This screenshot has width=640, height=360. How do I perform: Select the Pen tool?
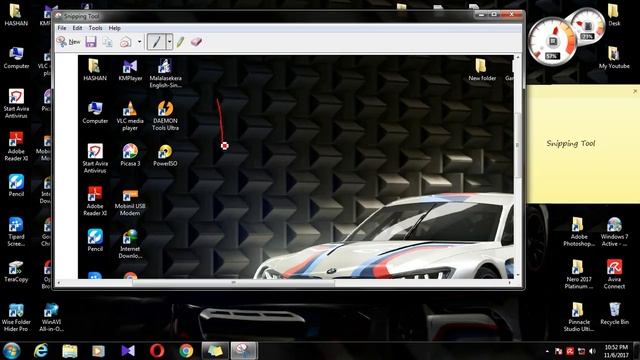click(156, 42)
